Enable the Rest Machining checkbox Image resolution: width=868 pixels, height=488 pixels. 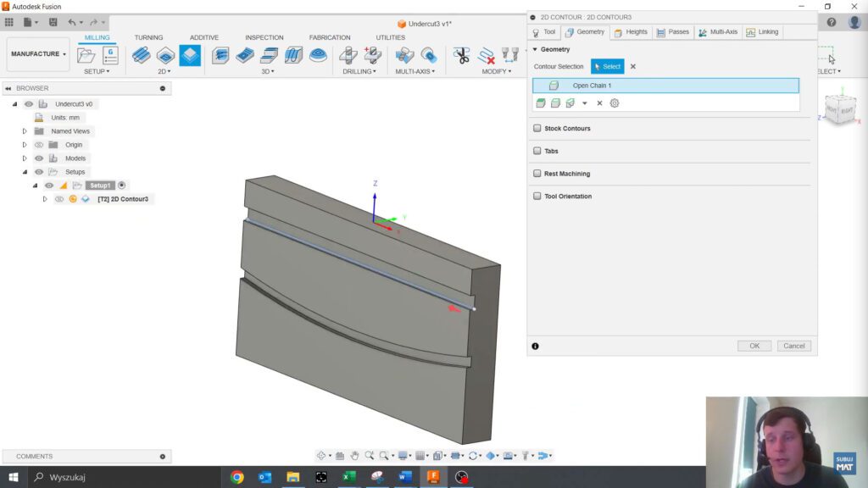[x=537, y=174]
